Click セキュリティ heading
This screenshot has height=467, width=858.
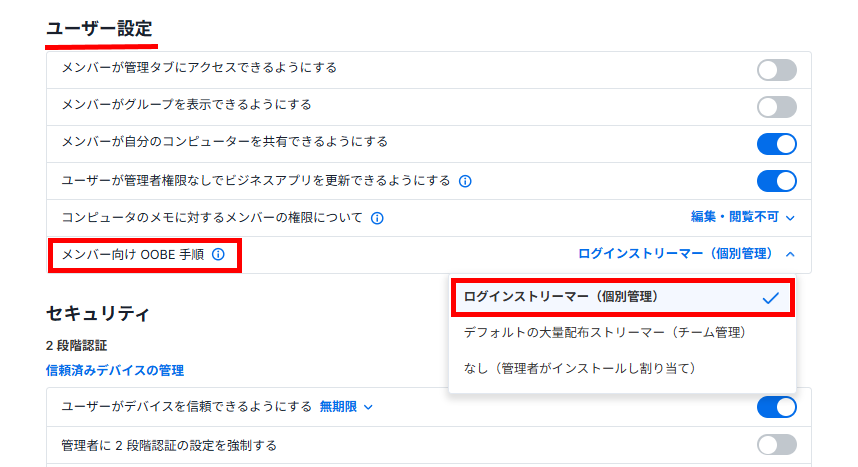(x=97, y=314)
